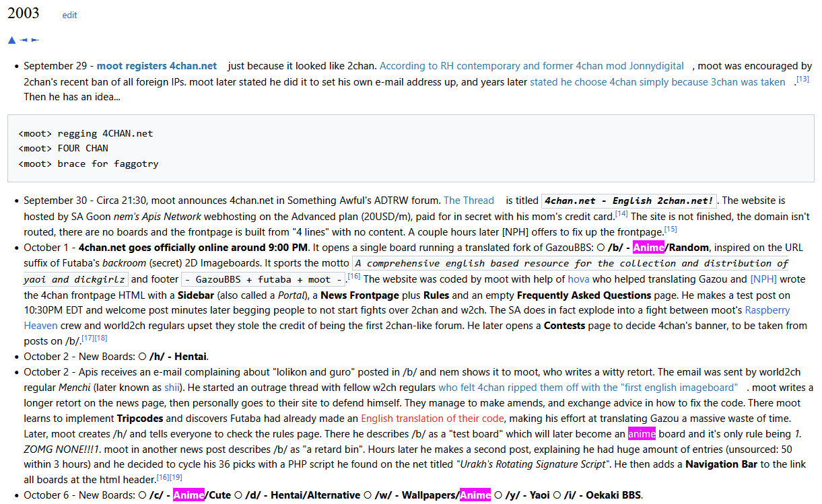Click the '/y/ - Yaoi' board name
Screen dimensions: 822x504
(526, 495)
